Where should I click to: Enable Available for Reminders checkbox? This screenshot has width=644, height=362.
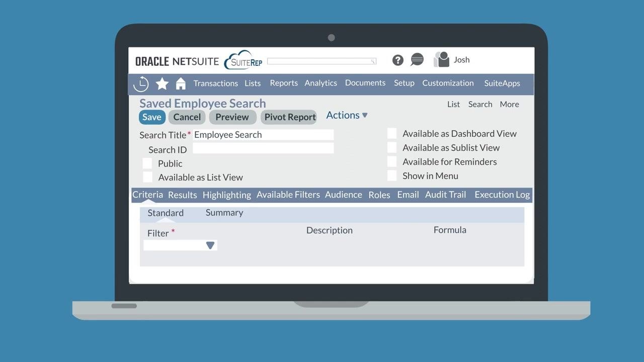click(x=392, y=161)
